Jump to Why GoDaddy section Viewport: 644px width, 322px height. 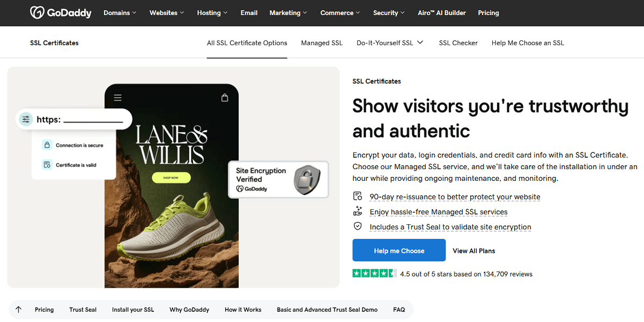[189, 310]
